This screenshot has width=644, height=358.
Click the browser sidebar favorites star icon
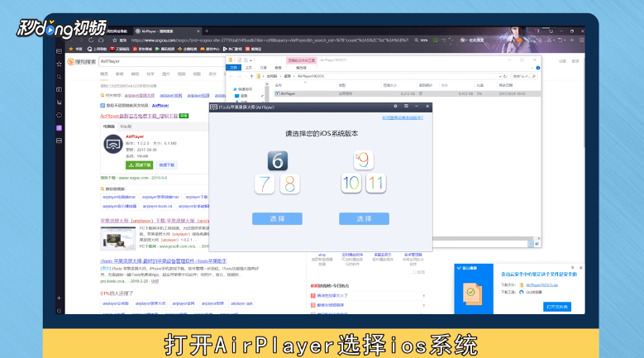point(60,64)
